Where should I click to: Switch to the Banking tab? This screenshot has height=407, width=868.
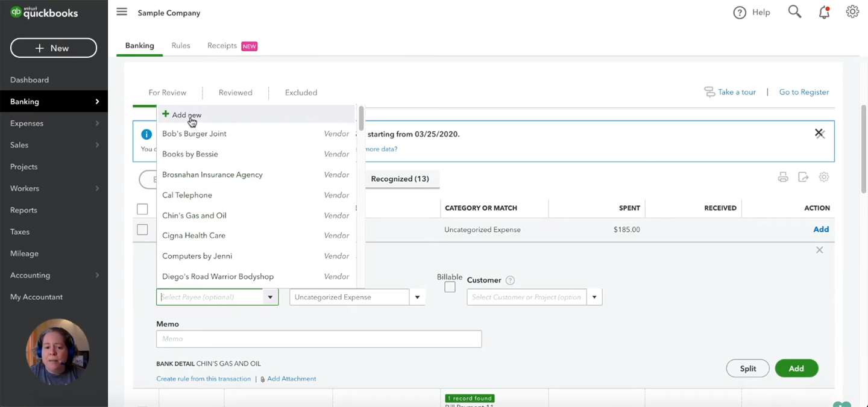tap(140, 46)
